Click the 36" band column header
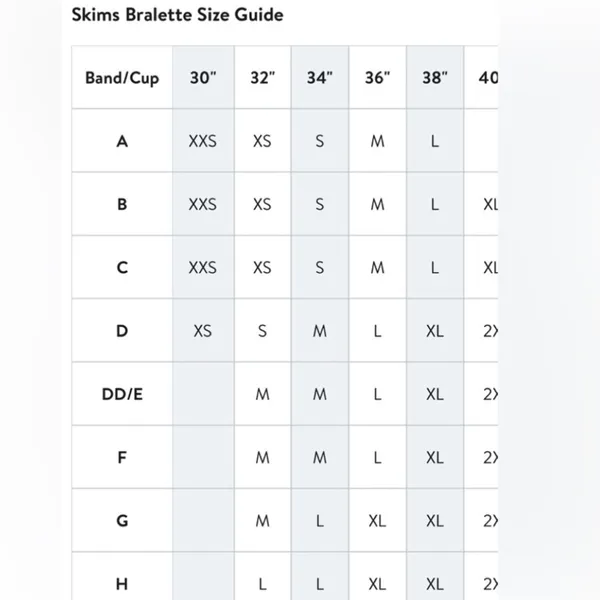The width and height of the screenshot is (600, 600). [x=377, y=78]
